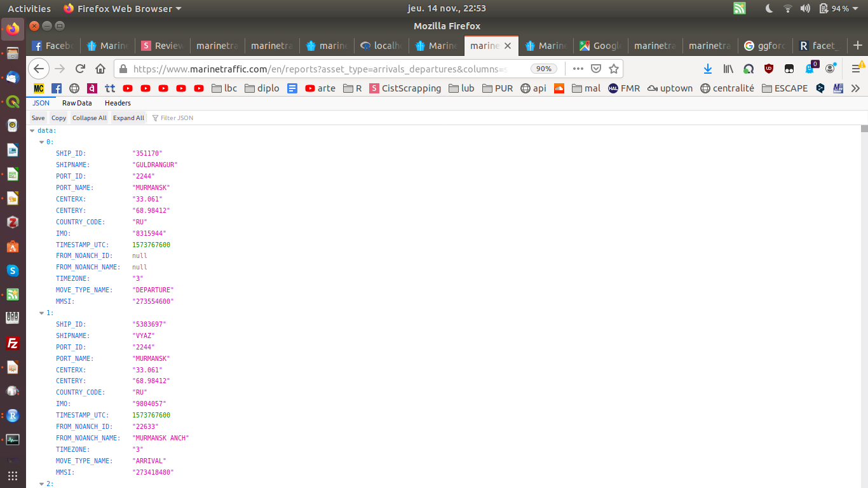Image resolution: width=868 pixels, height=488 pixels.
Task: Launch RStudio from the dock
Action: 13,416
